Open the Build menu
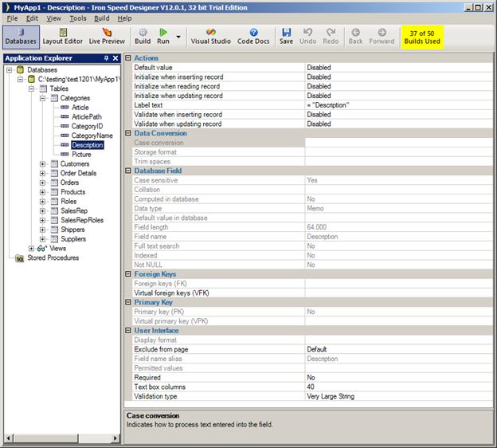The image size is (497, 448). coord(102,18)
